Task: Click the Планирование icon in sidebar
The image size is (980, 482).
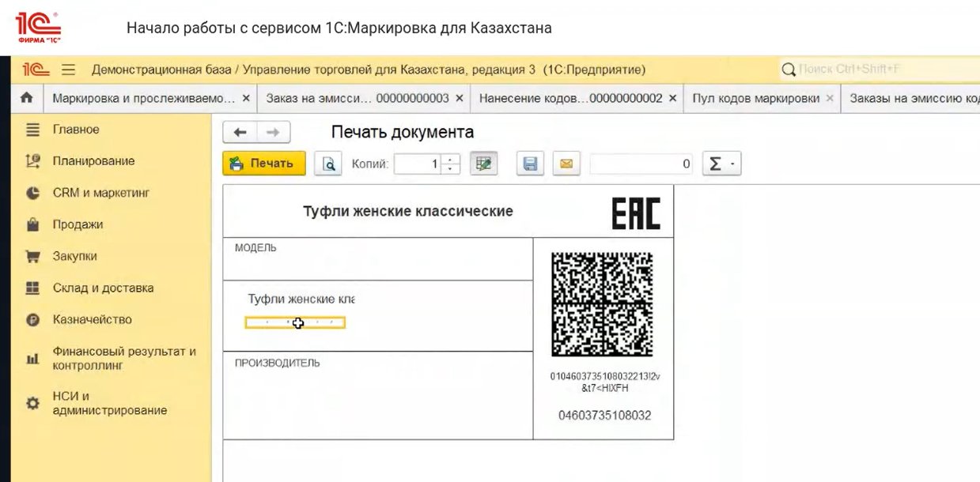Action: tap(32, 161)
